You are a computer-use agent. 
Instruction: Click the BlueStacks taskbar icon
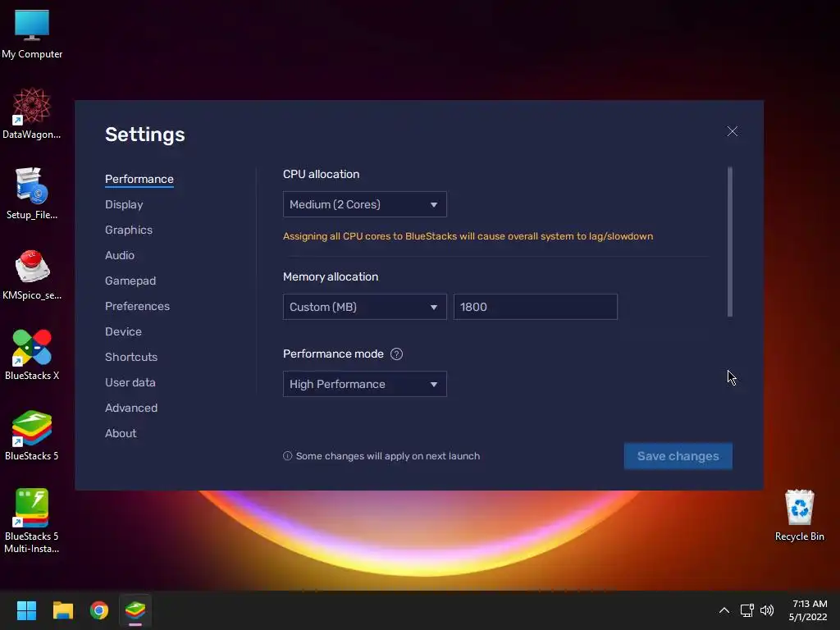(135, 610)
